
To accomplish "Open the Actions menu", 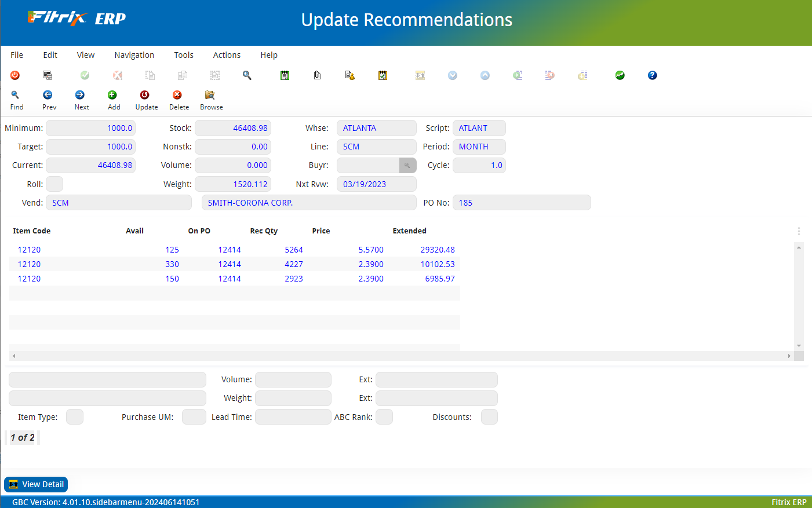I will pyautogui.click(x=227, y=54).
